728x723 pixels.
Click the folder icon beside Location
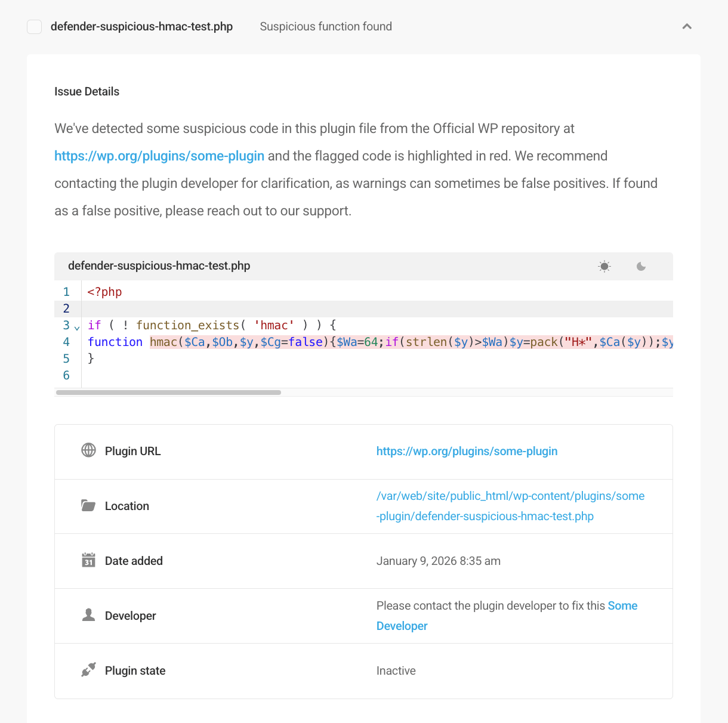coord(88,505)
